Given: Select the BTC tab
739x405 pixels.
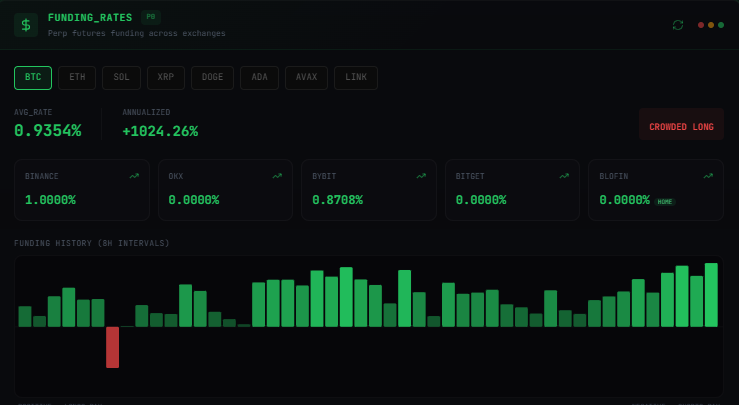Looking at the screenshot, I should click(x=33, y=78).
